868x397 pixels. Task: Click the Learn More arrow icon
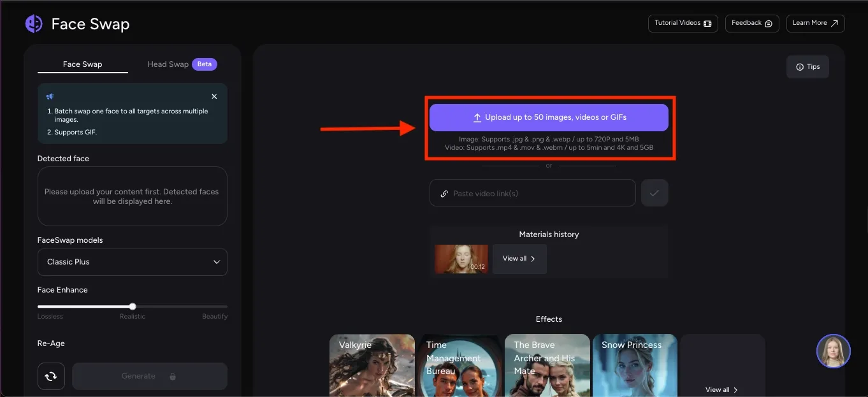[834, 23]
